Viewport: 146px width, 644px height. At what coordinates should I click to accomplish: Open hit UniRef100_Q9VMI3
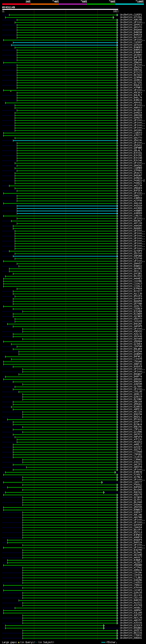point(131,25)
